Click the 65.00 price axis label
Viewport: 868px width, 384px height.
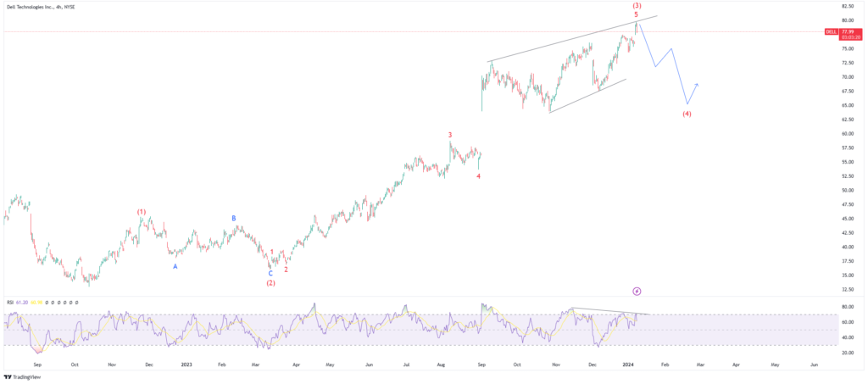point(847,105)
